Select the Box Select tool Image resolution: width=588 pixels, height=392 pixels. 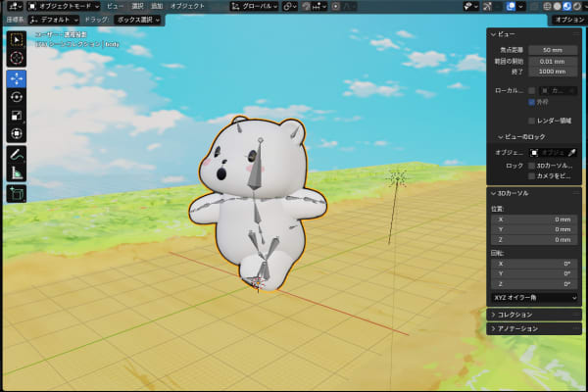pos(17,40)
